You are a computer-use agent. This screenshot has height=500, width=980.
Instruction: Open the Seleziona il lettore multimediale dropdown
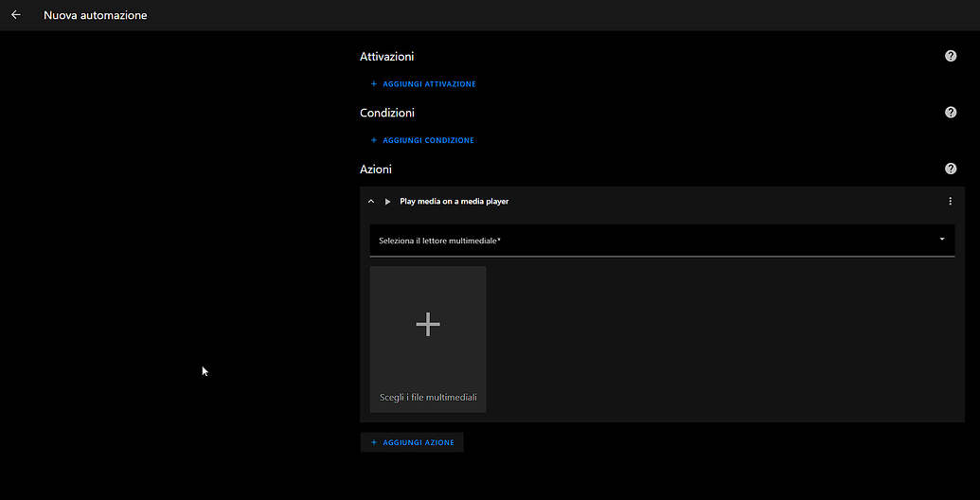coord(662,240)
